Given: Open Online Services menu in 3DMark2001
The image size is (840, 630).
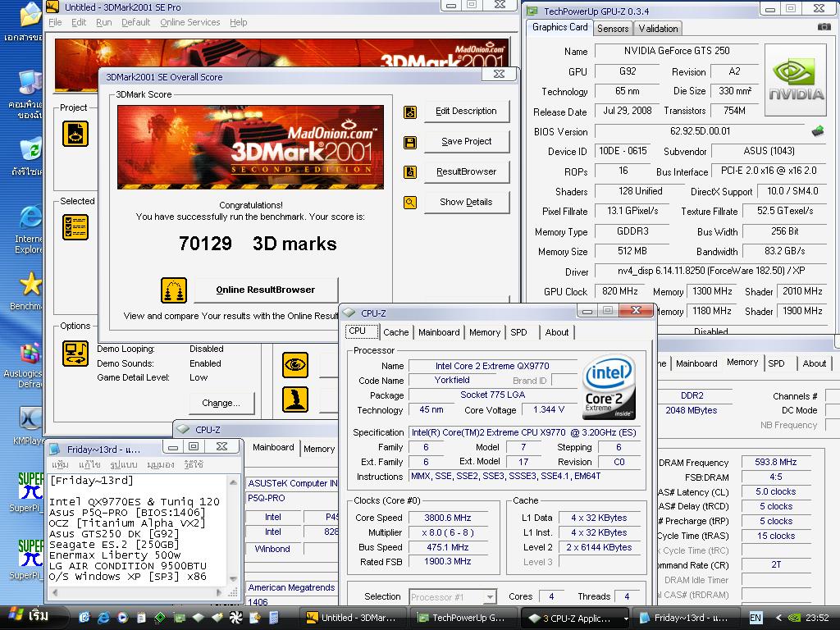Looking at the screenshot, I should [190, 22].
